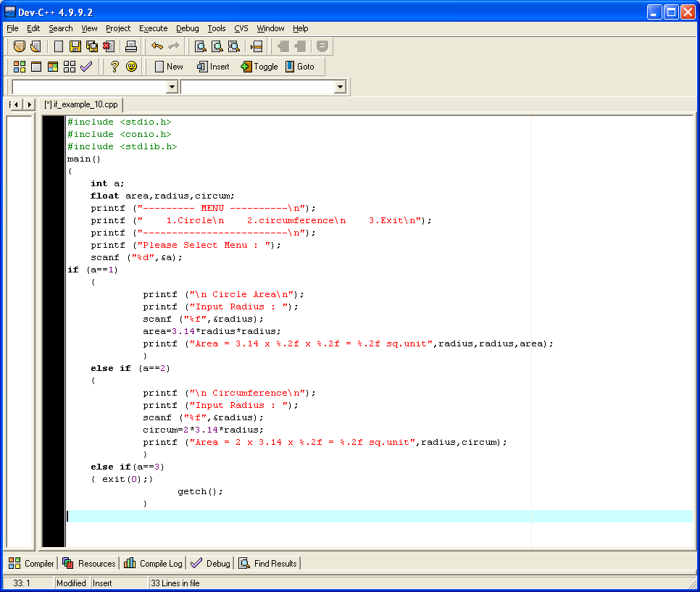Click the Goto Line icon

pos(257,46)
